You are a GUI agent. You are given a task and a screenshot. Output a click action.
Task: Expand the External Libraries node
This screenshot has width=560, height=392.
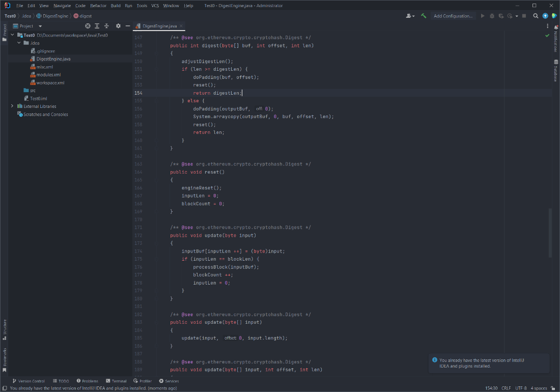pos(12,106)
